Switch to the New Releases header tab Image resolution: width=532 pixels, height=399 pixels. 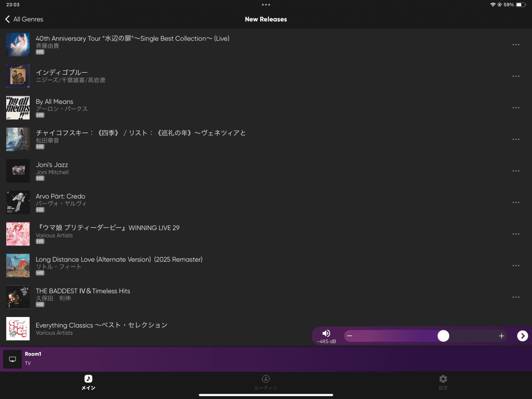(266, 19)
